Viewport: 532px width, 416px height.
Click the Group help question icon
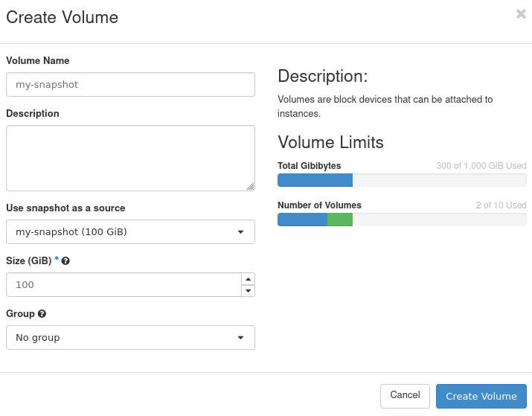point(42,314)
